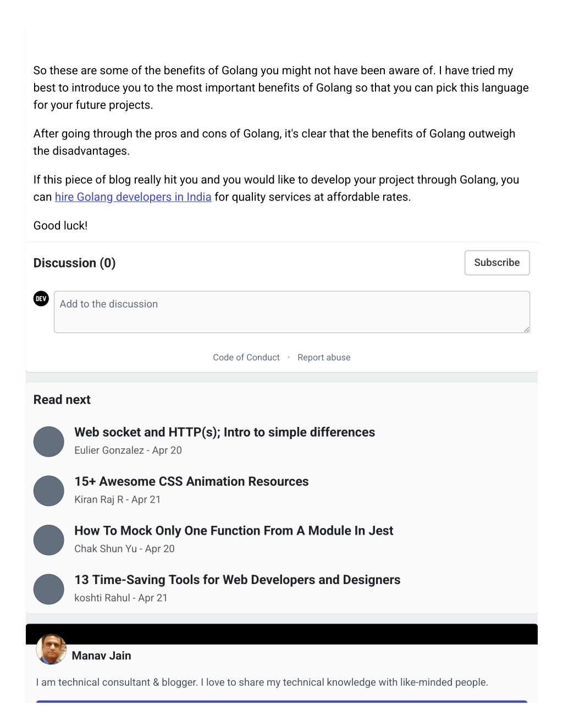
Task: Open hire Golang developers in India link
Action: pyautogui.click(x=133, y=197)
